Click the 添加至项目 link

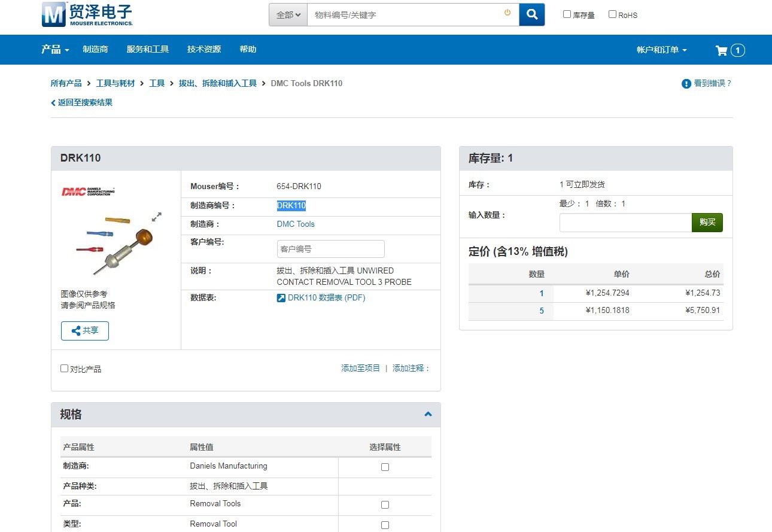tap(361, 369)
